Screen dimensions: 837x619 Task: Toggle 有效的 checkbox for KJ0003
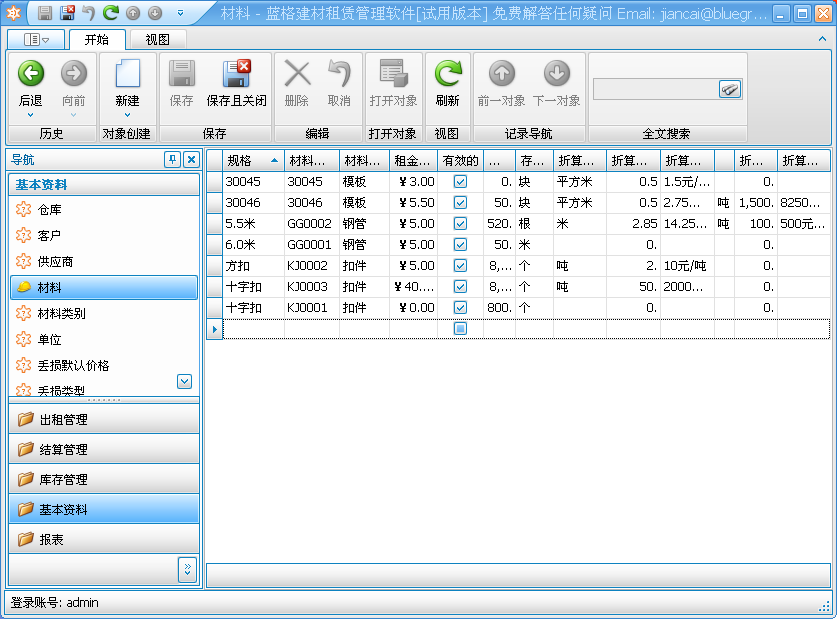460,287
